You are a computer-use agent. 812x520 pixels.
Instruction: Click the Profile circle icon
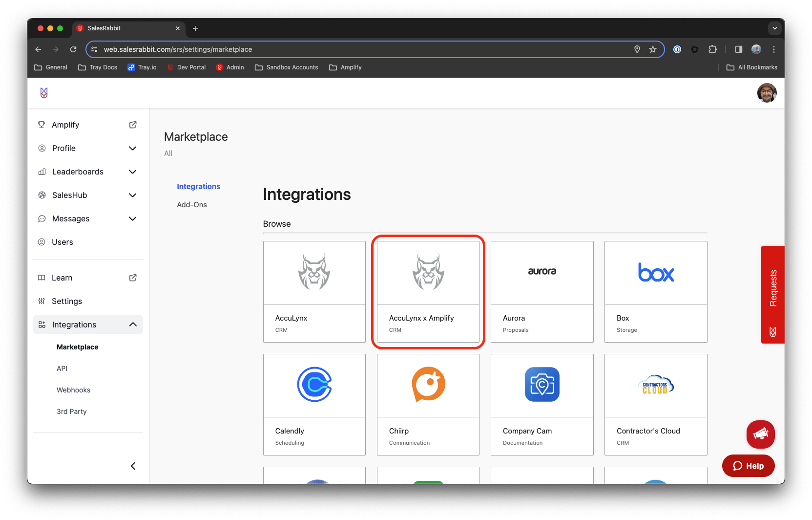pyautogui.click(x=42, y=148)
